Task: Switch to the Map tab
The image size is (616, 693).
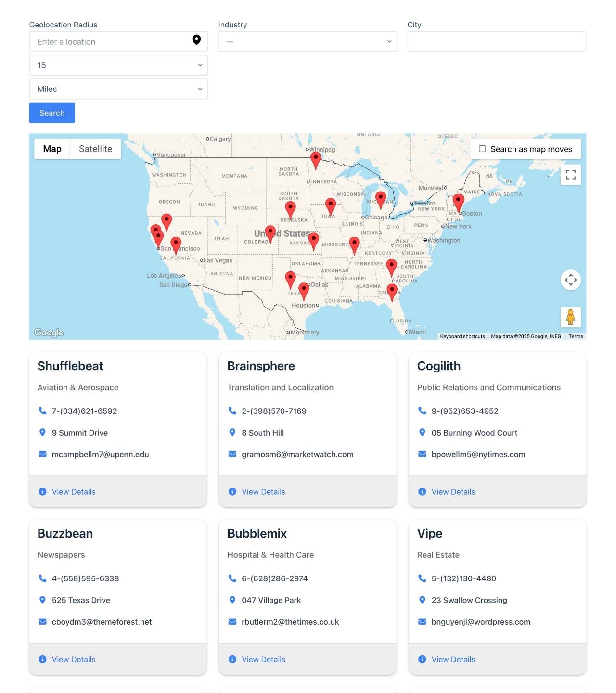Action: click(x=52, y=149)
